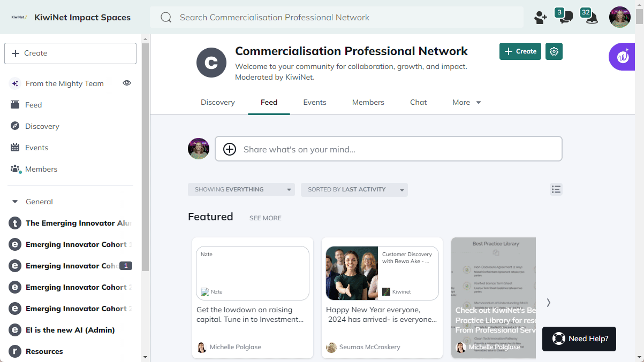This screenshot has height=362, width=644.
Task: Open Michelle Polglase link on the Nzte card
Action: 236,347
